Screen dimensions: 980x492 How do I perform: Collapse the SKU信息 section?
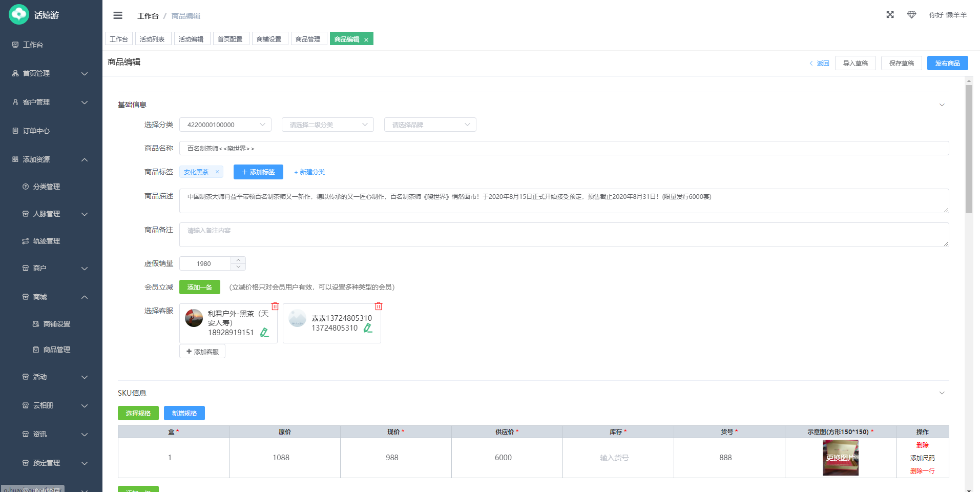pos(942,393)
